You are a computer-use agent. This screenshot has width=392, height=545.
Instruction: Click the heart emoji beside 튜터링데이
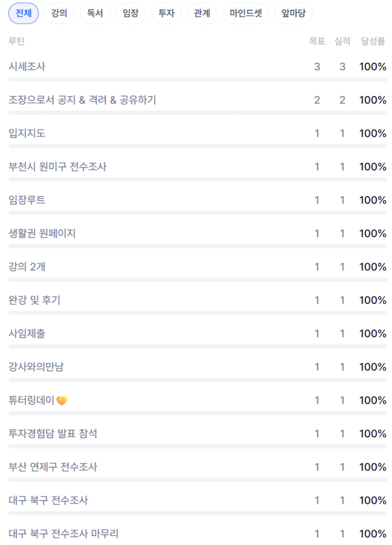click(x=62, y=401)
